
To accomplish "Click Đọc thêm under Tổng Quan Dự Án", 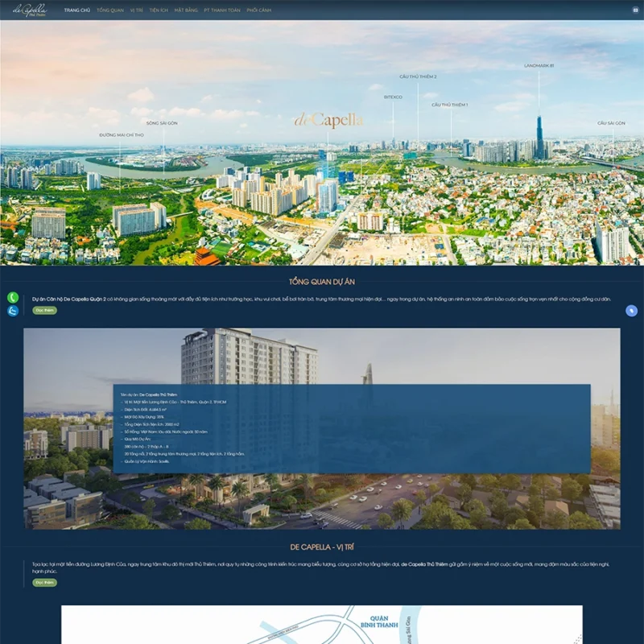I will coord(44,311).
